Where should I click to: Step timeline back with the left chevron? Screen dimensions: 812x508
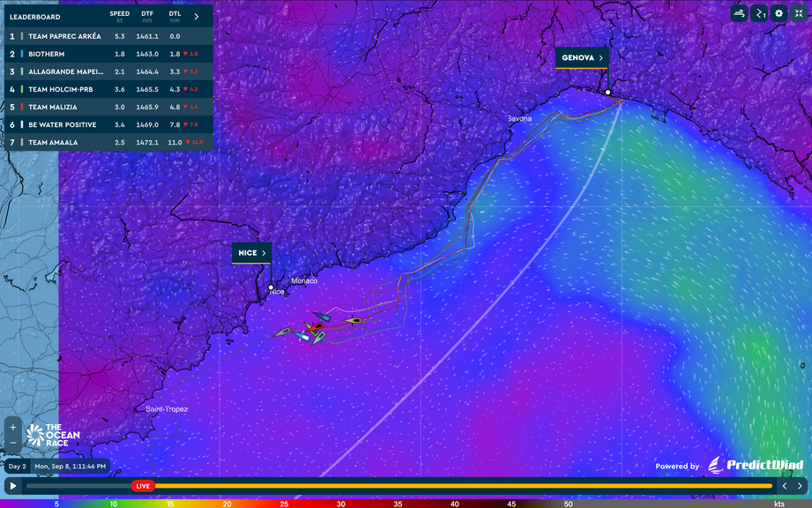pos(785,486)
